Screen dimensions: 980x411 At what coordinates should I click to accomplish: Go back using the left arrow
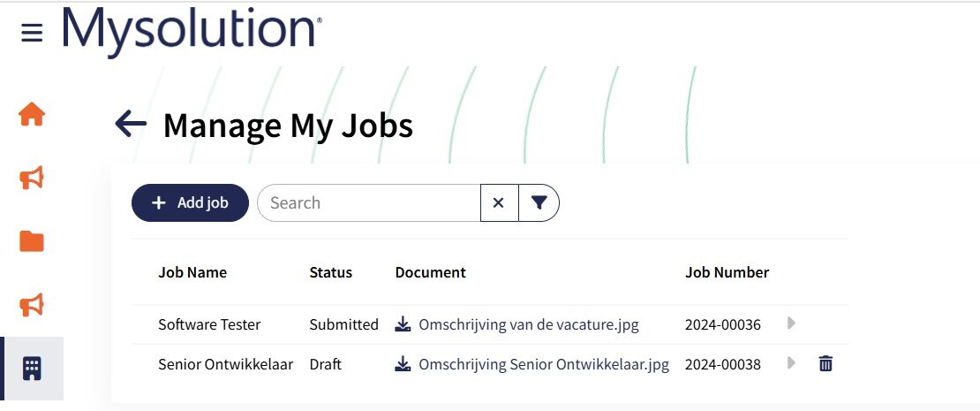click(x=131, y=125)
